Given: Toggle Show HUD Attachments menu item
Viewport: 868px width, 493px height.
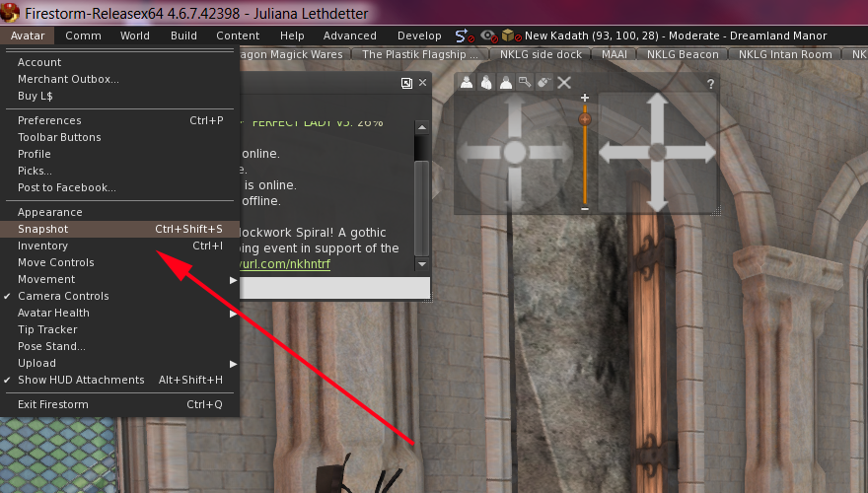Looking at the screenshot, I should [x=119, y=381].
